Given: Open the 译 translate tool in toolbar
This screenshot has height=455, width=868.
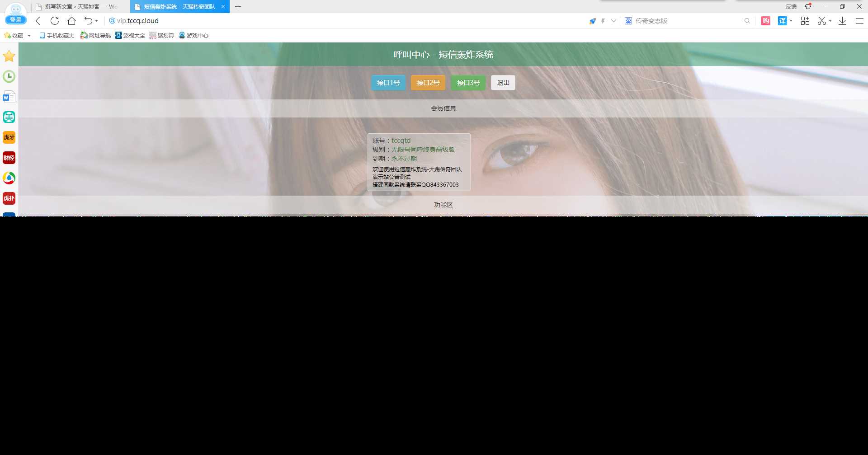Looking at the screenshot, I should (782, 21).
